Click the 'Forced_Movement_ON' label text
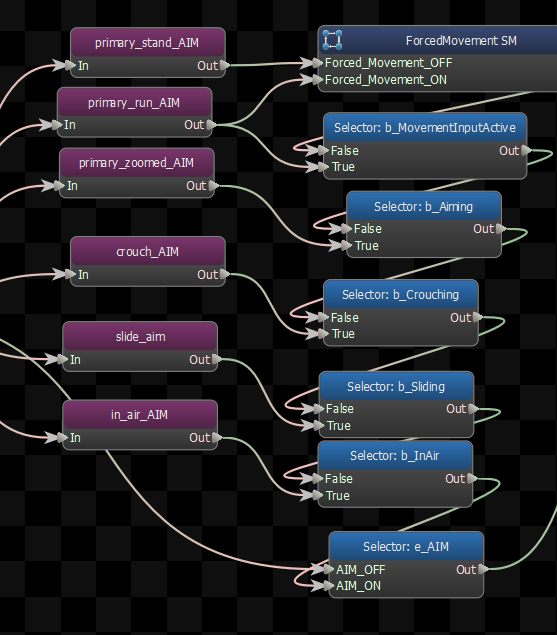The height and width of the screenshot is (635, 557). [386, 80]
